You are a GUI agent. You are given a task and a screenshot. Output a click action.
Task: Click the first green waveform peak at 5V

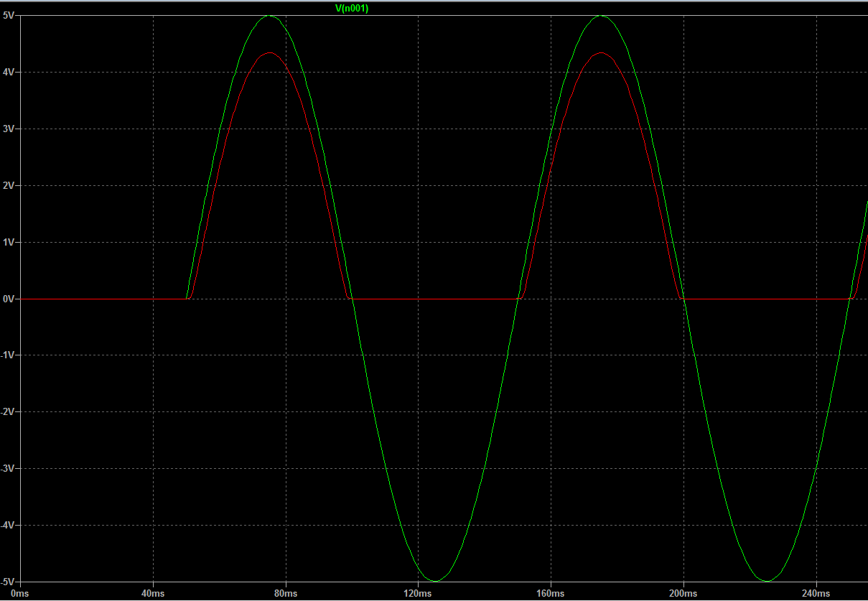coord(269,16)
